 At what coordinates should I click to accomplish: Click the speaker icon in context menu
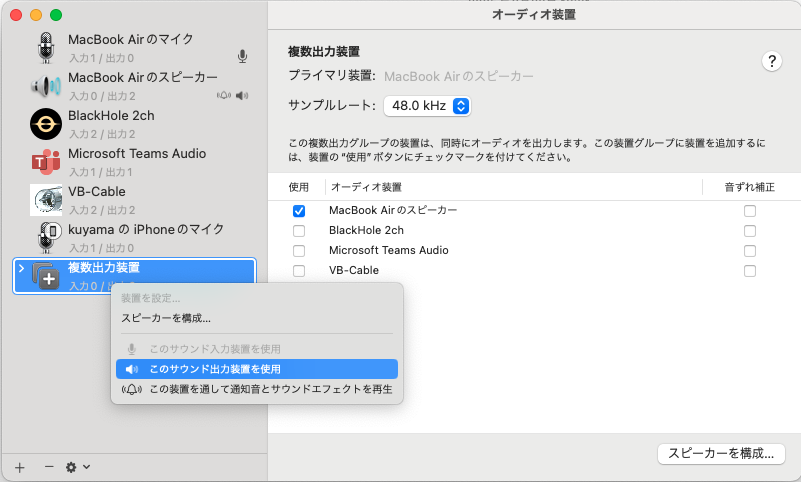132,369
